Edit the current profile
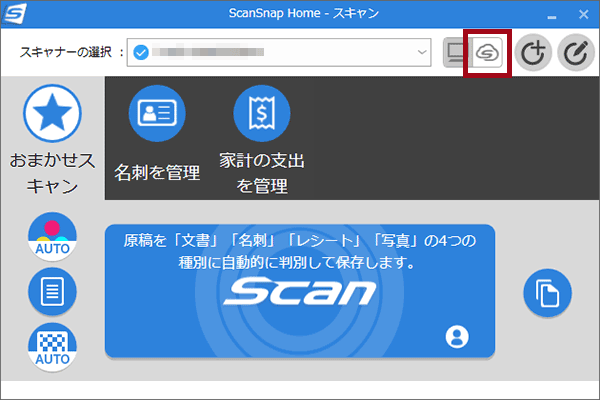The height and width of the screenshot is (400, 600). tap(576, 52)
